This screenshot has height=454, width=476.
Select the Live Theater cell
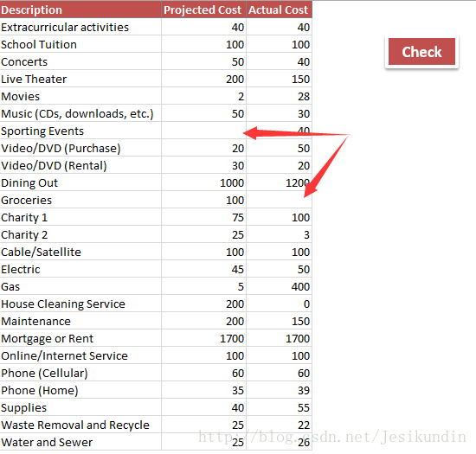pos(80,79)
